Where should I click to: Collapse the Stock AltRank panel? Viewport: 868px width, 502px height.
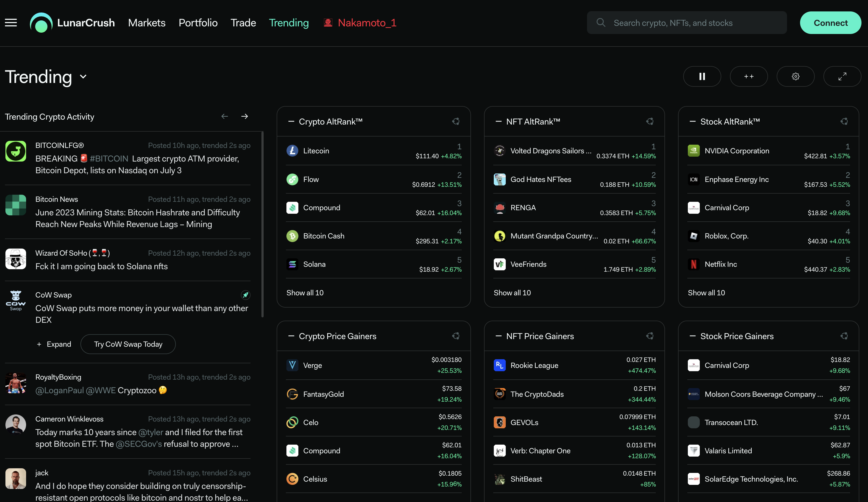tap(692, 121)
